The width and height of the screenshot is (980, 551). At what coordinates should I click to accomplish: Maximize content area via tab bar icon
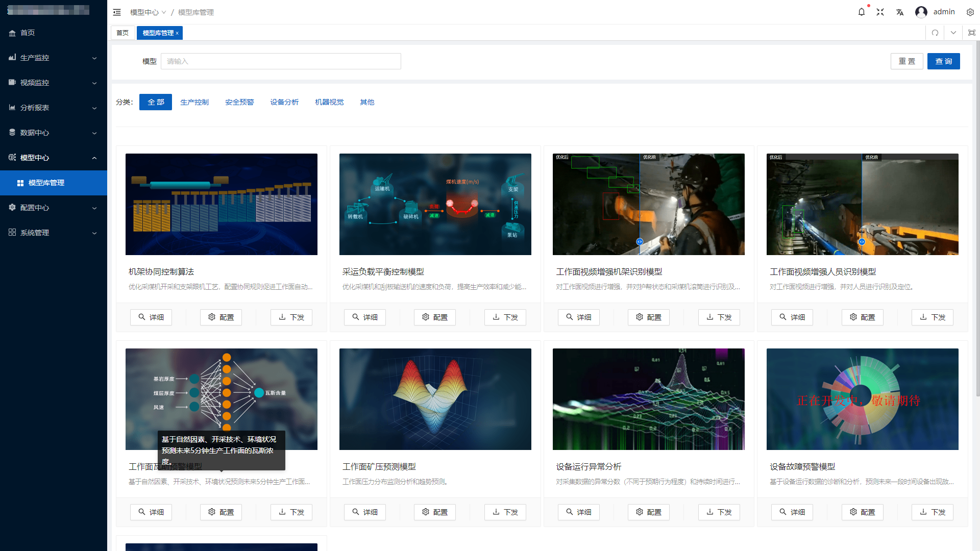point(972,33)
